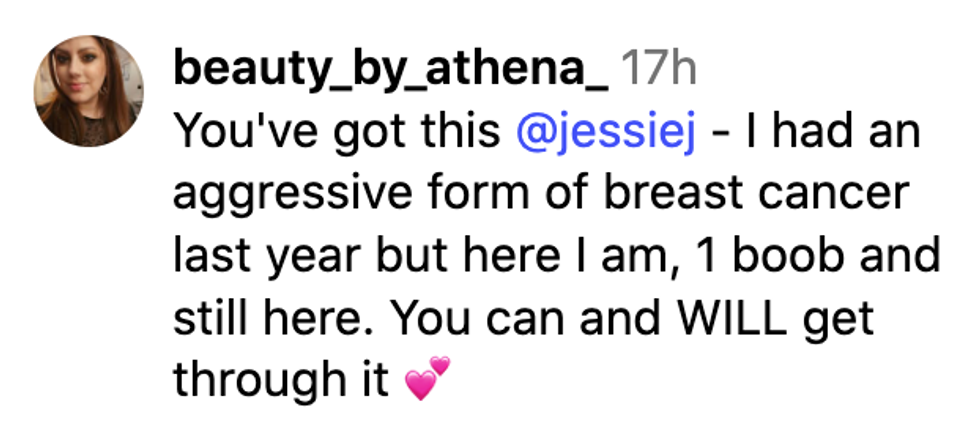Open beauty_by_athena_ profile picture
Image resolution: width=980 pixels, height=429 pixels.
pyautogui.click(x=89, y=91)
